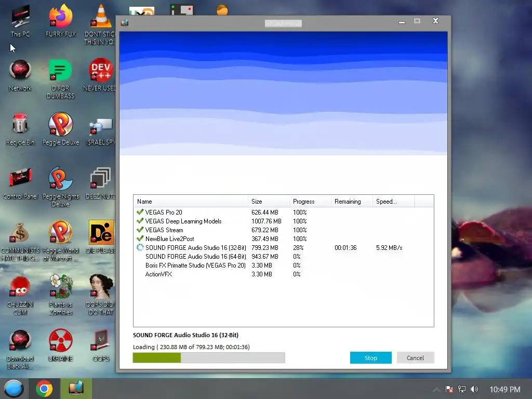
Task: Select the VEGAS Deep Learning Models row
Action: [283, 221]
